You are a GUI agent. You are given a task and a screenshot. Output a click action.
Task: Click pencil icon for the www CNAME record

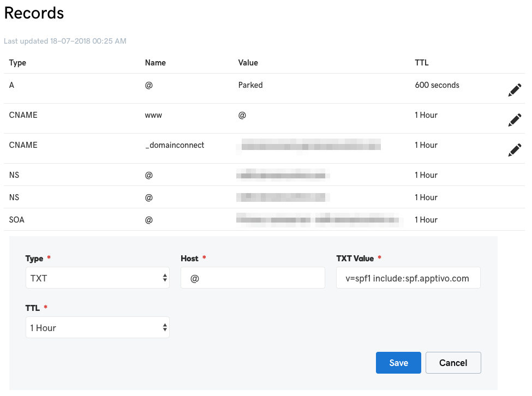[514, 120]
